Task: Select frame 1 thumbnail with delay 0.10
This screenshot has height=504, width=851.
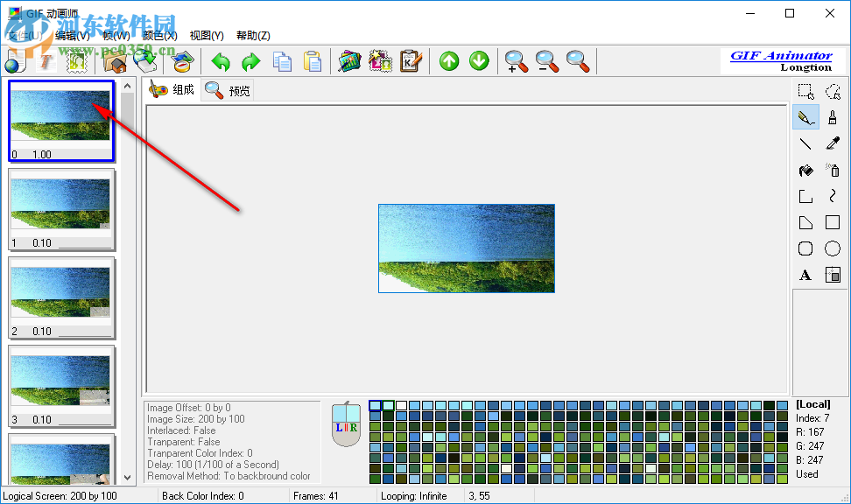Action: pos(60,209)
